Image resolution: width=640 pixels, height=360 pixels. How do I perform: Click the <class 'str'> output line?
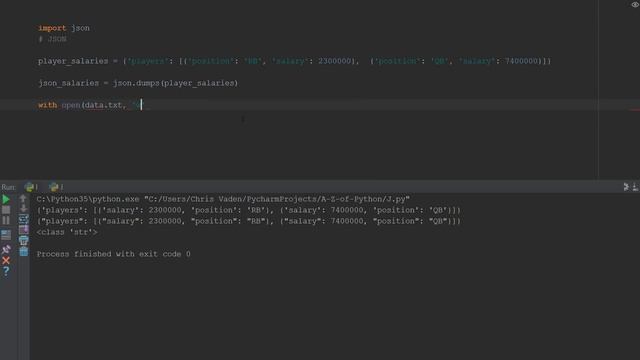coord(67,232)
